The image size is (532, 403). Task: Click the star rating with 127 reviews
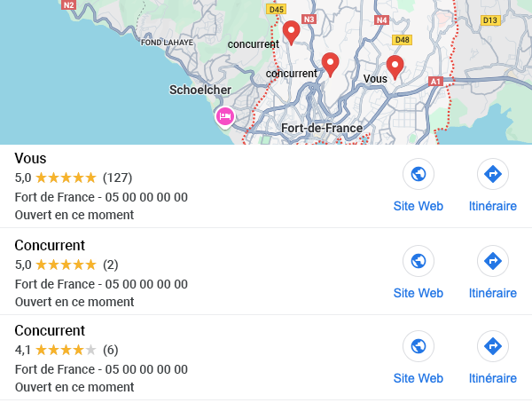pos(66,178)
